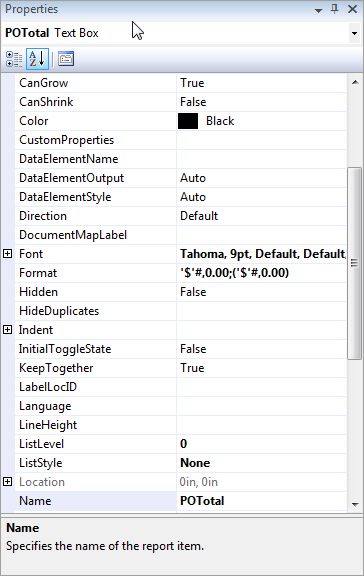This screenshot has width=364, height=576.
Task: Select the HideDuplicates property
Action: (59, 311)
